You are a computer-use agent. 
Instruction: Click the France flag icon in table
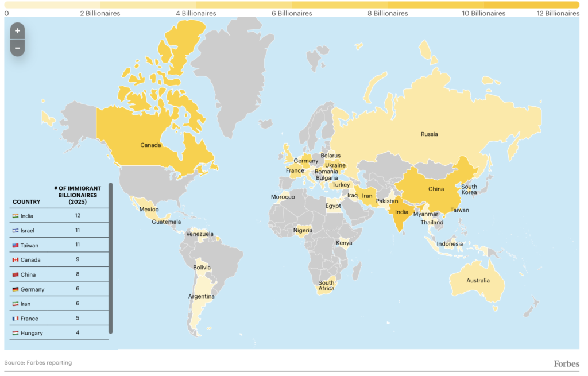click(x=15, y=319)
